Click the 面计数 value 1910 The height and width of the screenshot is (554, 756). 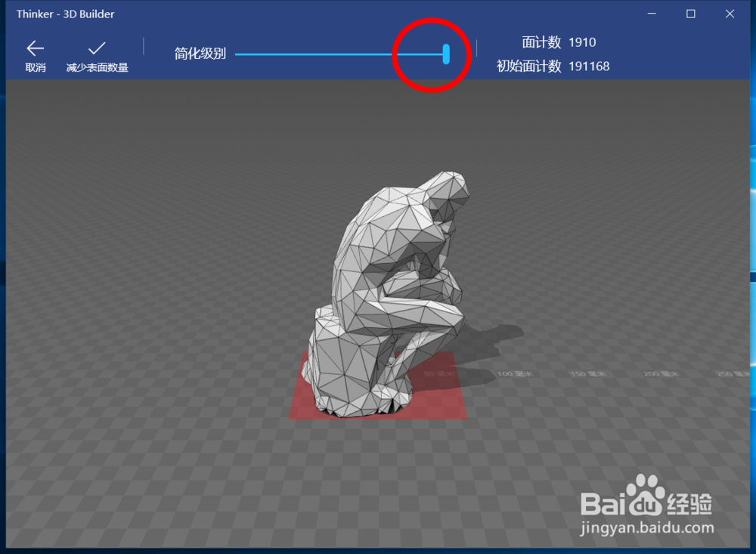[x=582, y=42]
